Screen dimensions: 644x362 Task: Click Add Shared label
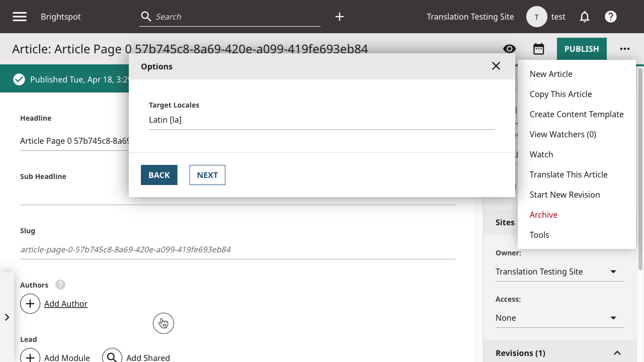[148, 357]
